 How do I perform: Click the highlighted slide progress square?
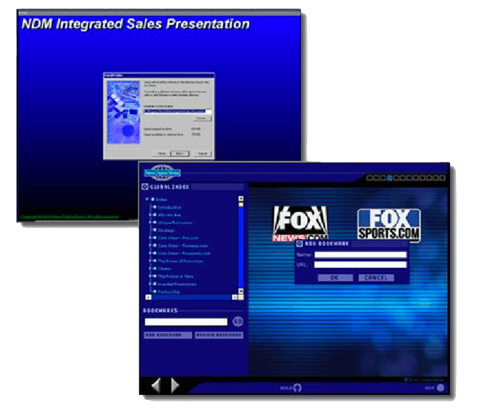pos(389,178)
